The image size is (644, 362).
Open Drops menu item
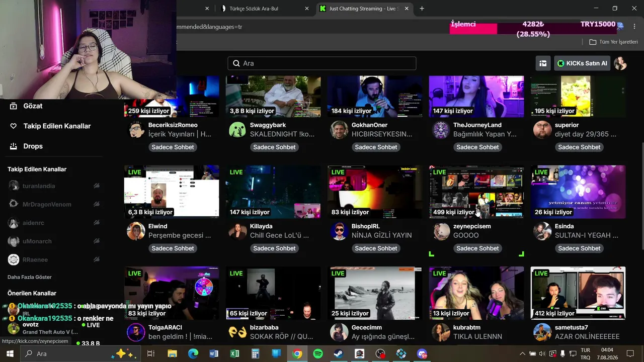click(33, 146)
